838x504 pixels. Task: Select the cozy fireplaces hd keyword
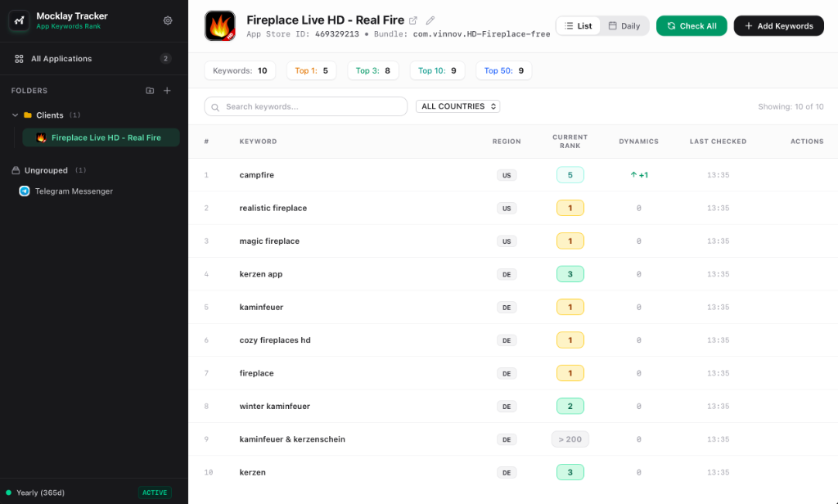click(275, 340)
